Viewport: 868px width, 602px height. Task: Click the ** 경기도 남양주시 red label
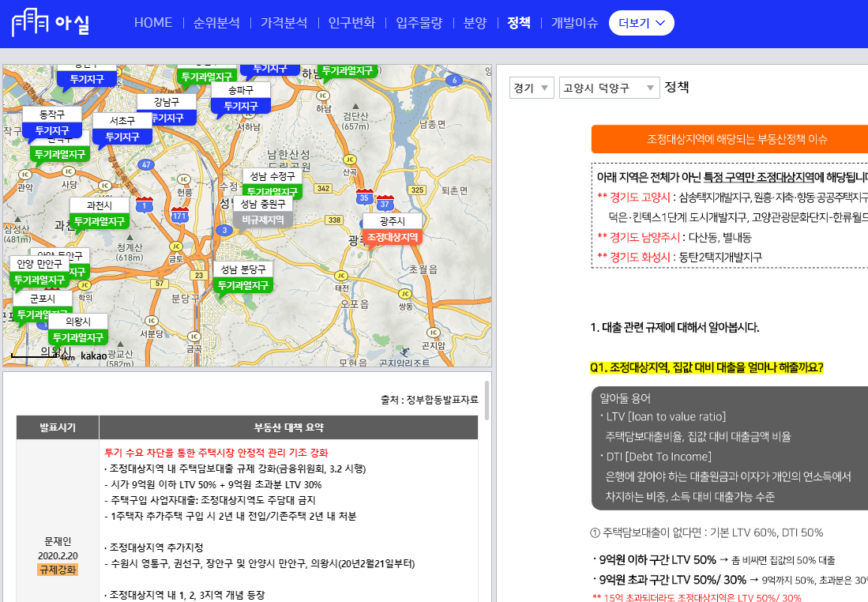[x=639, y=237]
